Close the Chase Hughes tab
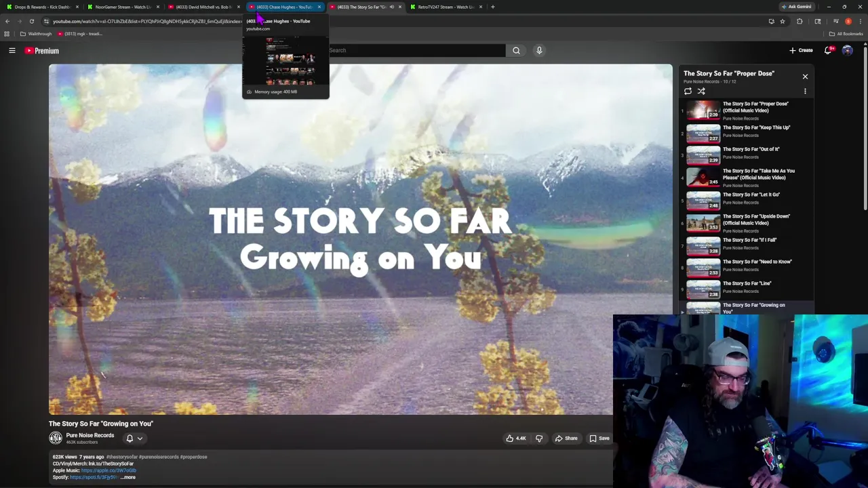The height and width of the screenshot is (488, 868). pos(319,7)
